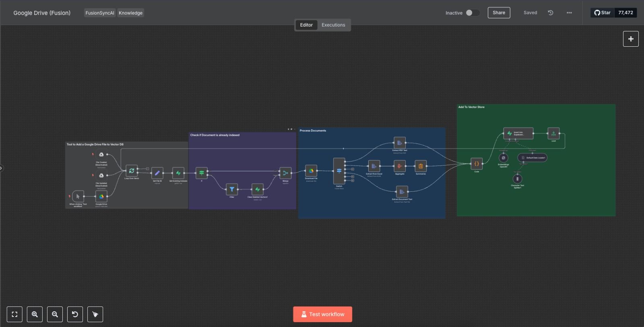
Task: Open the Embeddings OpenAI node
Action: point(504,158)
